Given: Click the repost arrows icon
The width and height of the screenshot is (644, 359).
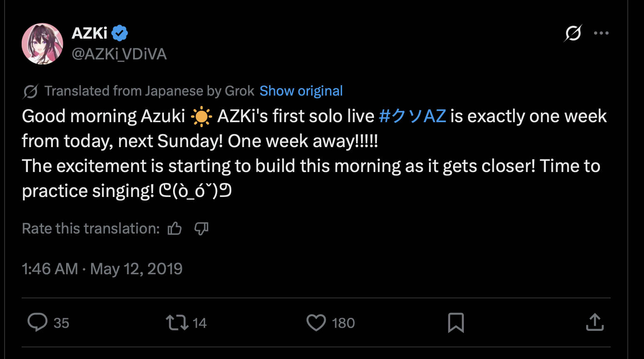Looking at the screenshot, I should pos(177,323).
